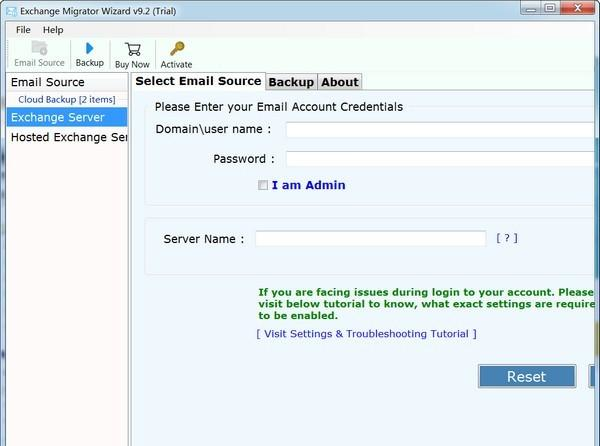Screen dimensions: 600x446
Task: Minimize the Exchange Migrator Wizard window
Action: pyautogui.click(x=531, y=8)
